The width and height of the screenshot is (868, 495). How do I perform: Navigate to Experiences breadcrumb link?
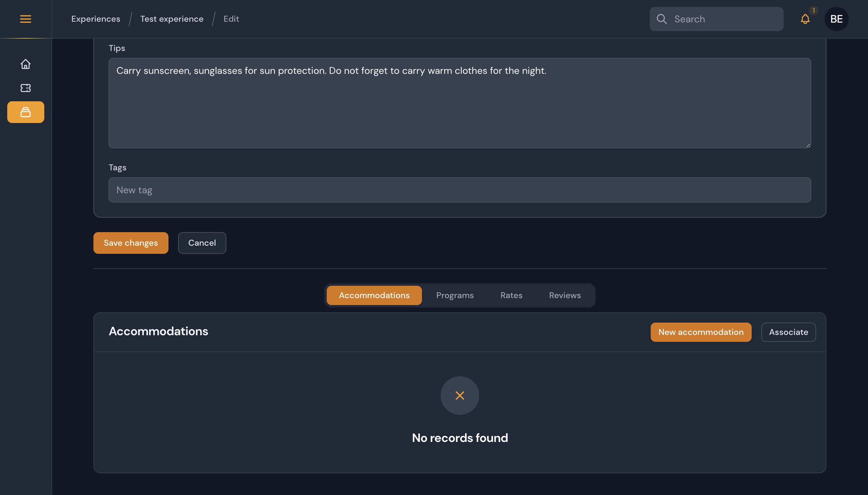point(96,19)
